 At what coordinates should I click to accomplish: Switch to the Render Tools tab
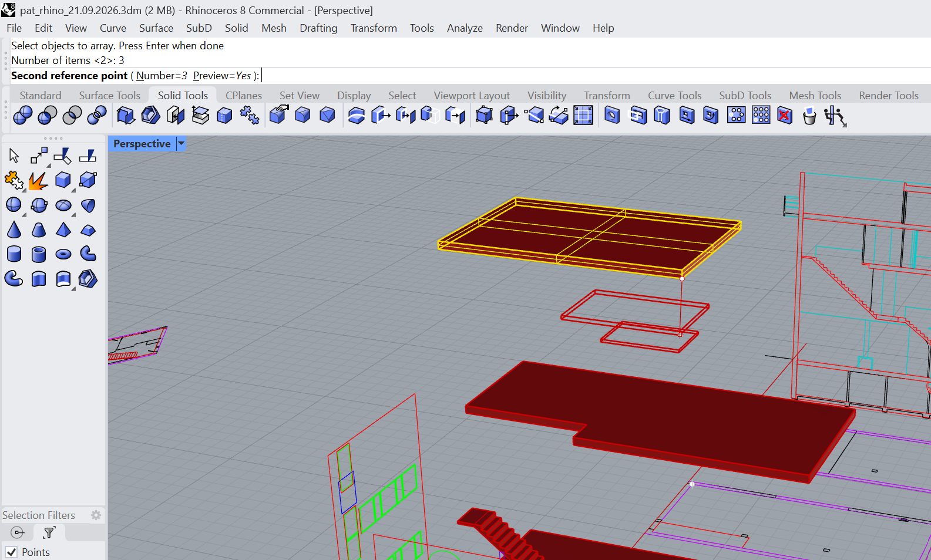[888, 96]
